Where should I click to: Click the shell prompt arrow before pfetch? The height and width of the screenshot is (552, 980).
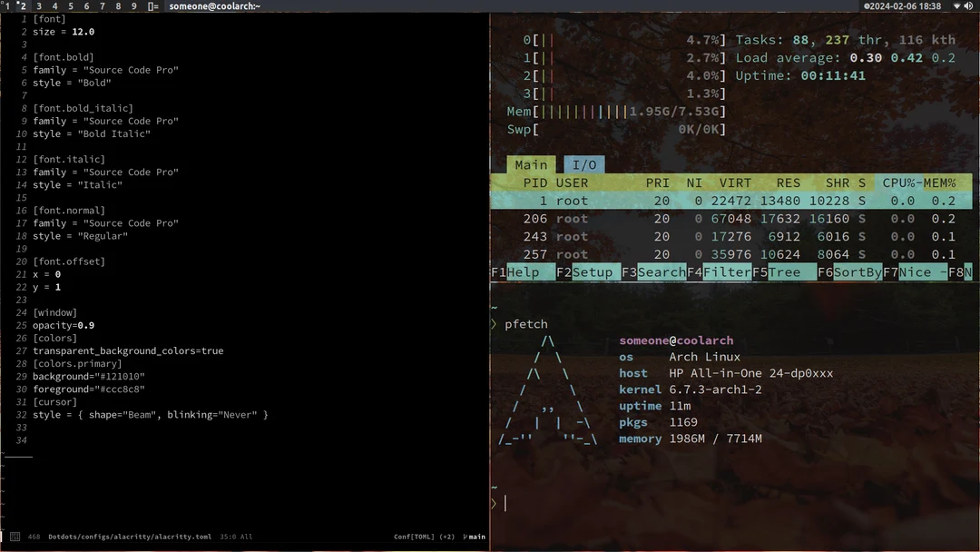pyautogui.click(x=495, y=324)
